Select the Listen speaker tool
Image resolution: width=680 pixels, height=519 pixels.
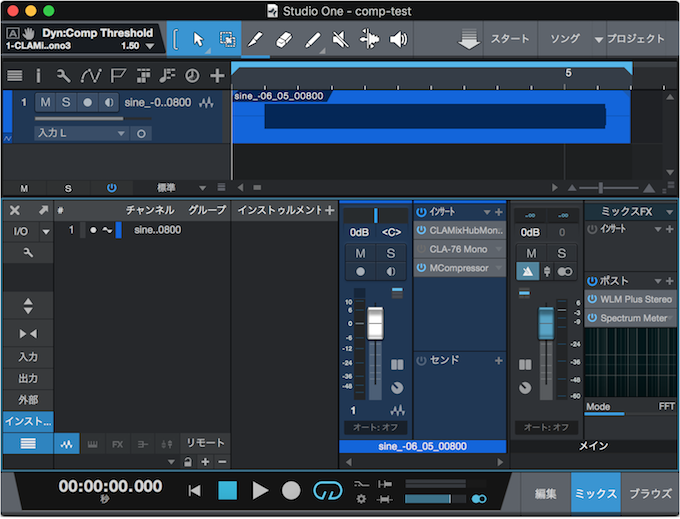398,40
